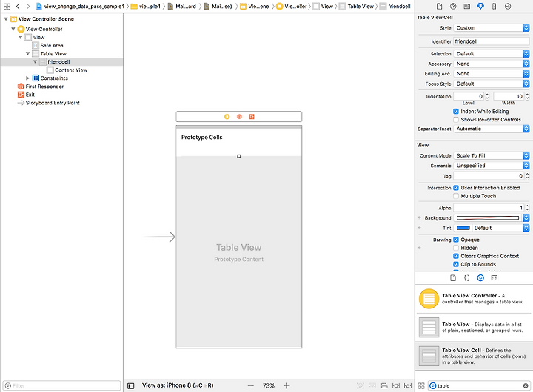Image resolution: width=533 pixels, height=392 pixels.
Task: Select the yellow View Controller icon in scene dock
Action: [227, 117]
